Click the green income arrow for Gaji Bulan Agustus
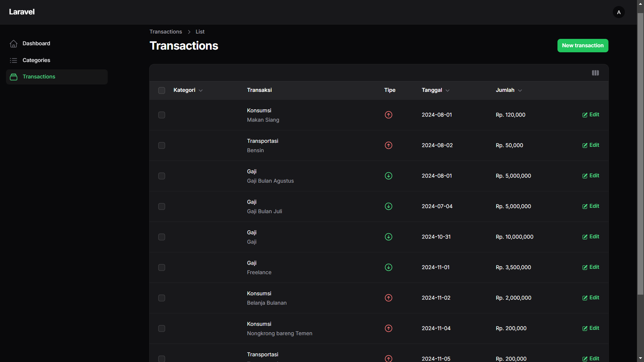This screenshot has height=362, width=644. coord(388,176)
